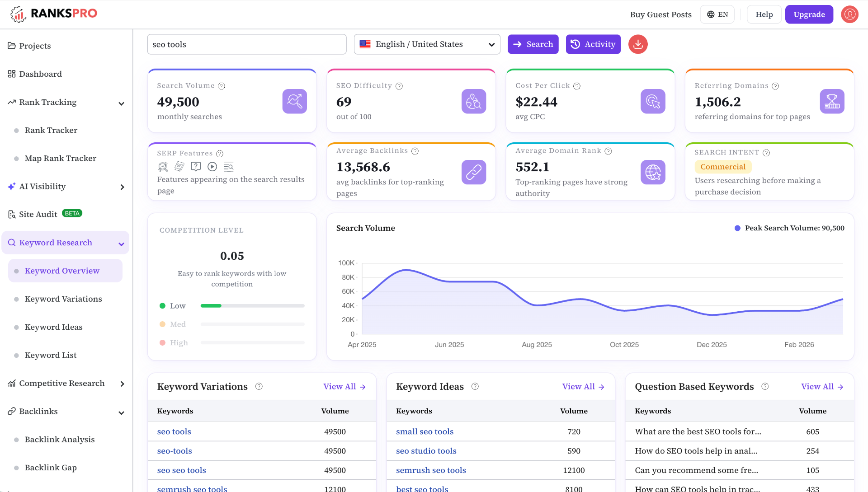
Task: Open Keyword List sidebar item
Action: pyautogui.click(x=50, y=355)
